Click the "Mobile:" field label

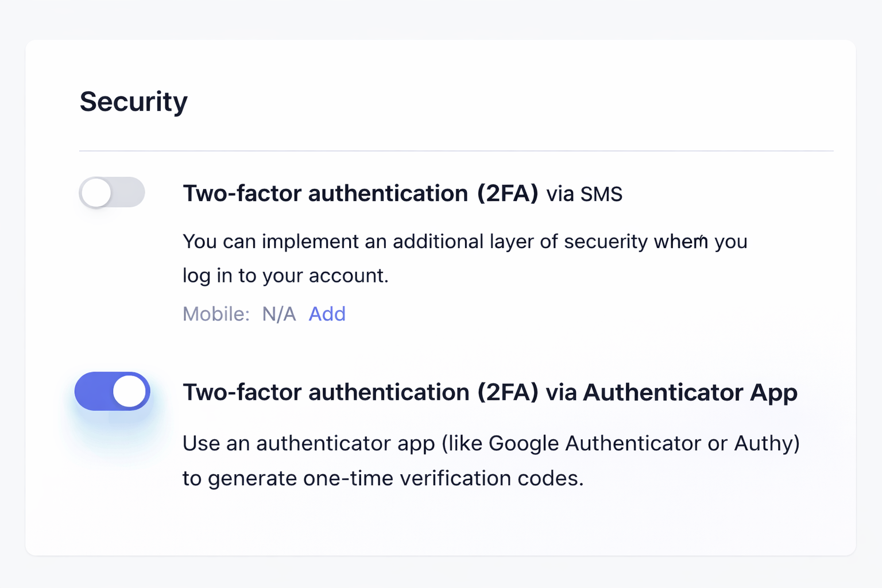click(216, 314)
